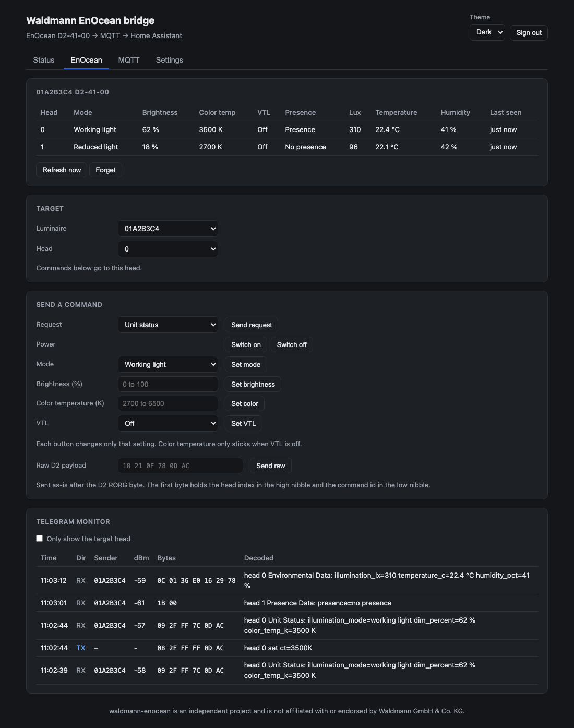Image resolution: width=574 pixels, height=728 pixels.
Task: Click the 62 % brightness value
Action: tap(151, 129)
